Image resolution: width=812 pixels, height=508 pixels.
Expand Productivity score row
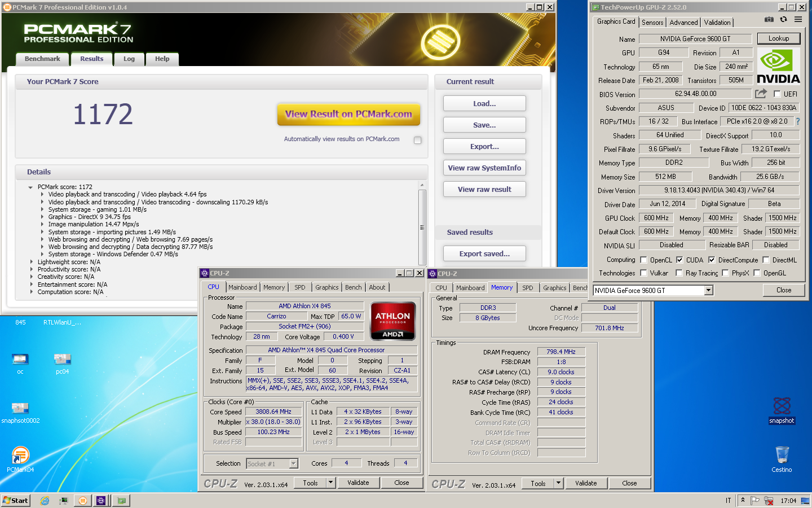pos(32,270)
